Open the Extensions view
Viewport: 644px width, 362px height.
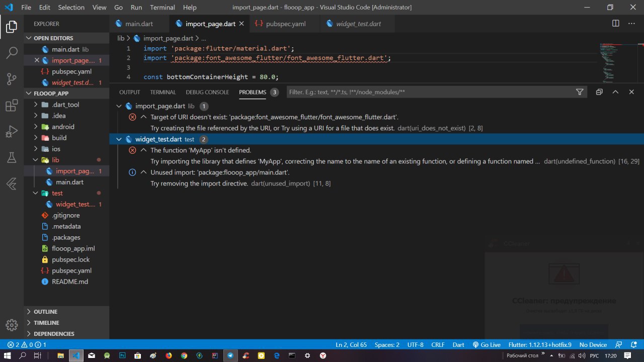(x=12, y=105)
